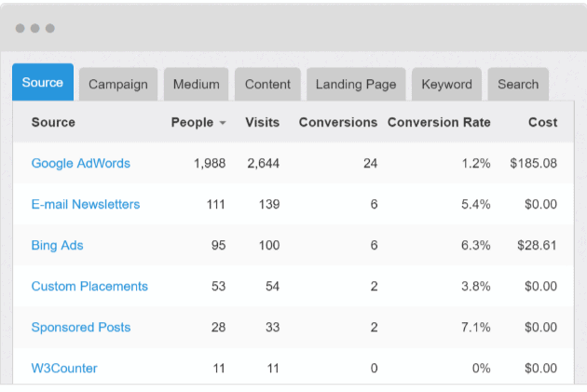
Task: Open the W3Counter source link
Action: point(64,368)
